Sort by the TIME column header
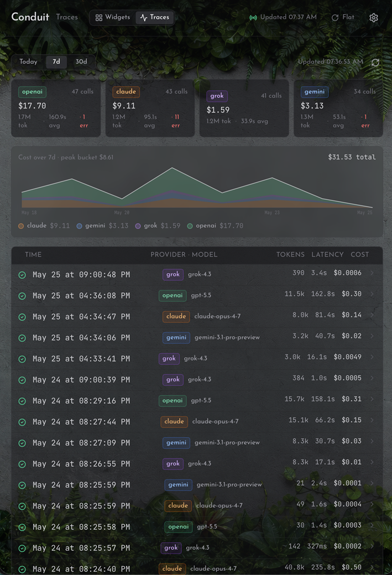Screen dimensions: 392x575 33,255
